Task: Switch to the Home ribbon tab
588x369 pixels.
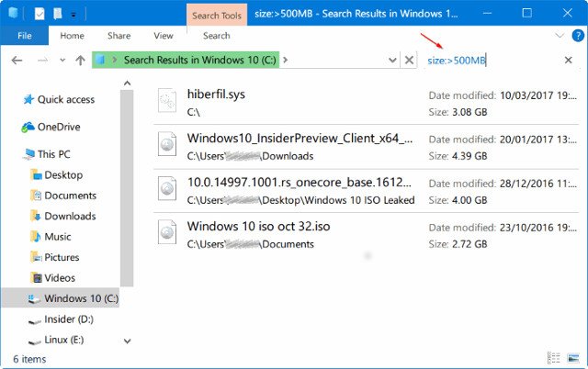Action: click(72, 36)
